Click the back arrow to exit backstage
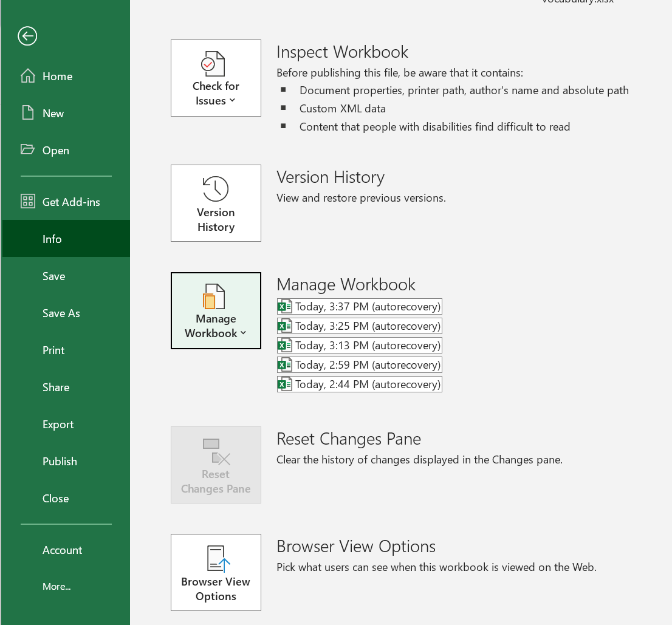 click(x=27, y=36)
